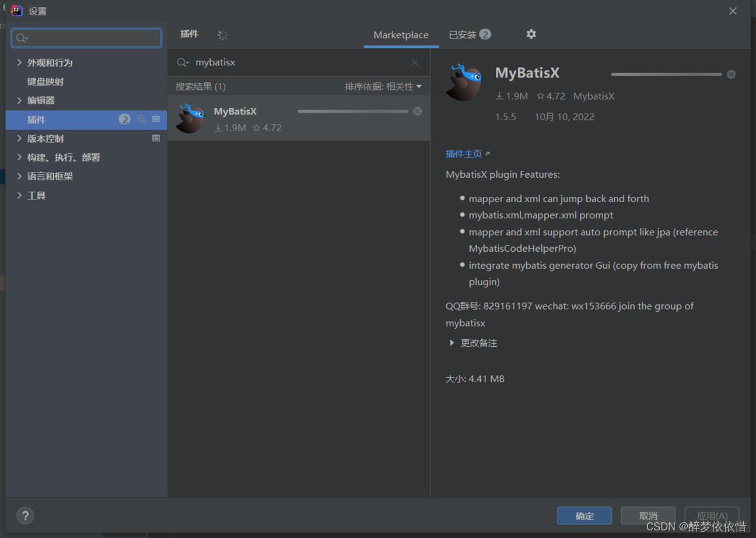This screenshot has height=538, width=756.
Task: Click version 1.5.5 text
Action: (x=506, y=117)
